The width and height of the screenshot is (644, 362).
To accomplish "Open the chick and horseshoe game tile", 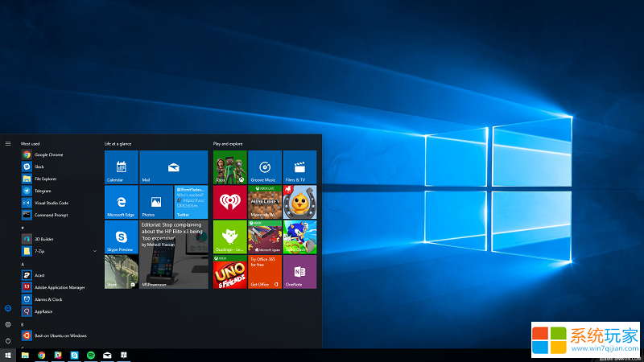I will [299, 202].
